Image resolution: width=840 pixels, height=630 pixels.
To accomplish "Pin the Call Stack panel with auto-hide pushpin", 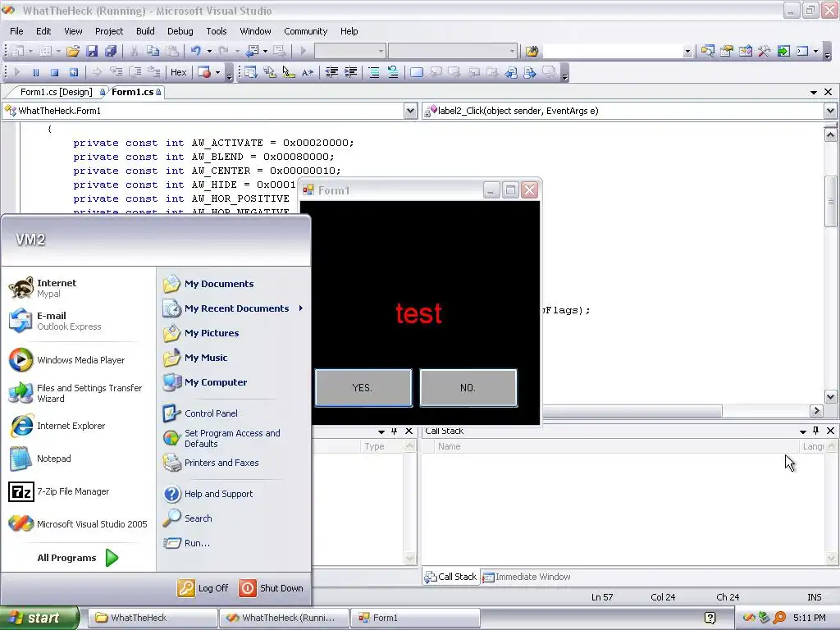I will pyautogui.click(x=816, y=431).
